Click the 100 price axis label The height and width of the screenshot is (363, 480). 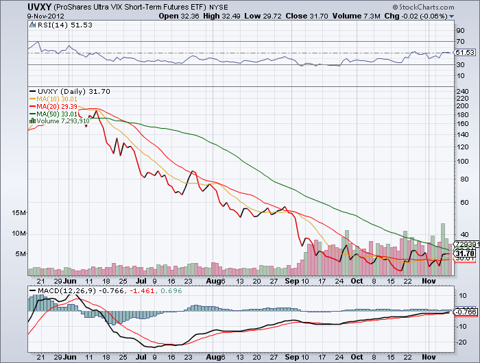(x=463, y=161)
